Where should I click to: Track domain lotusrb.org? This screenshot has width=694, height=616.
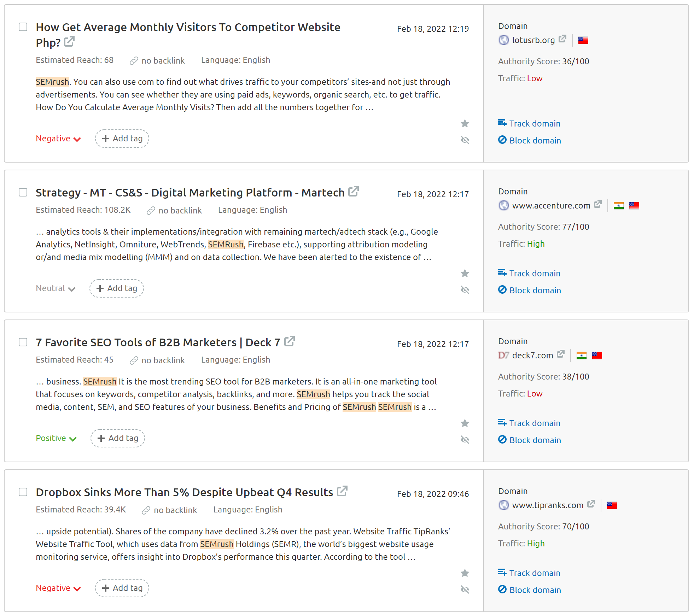tap(529, 123)
